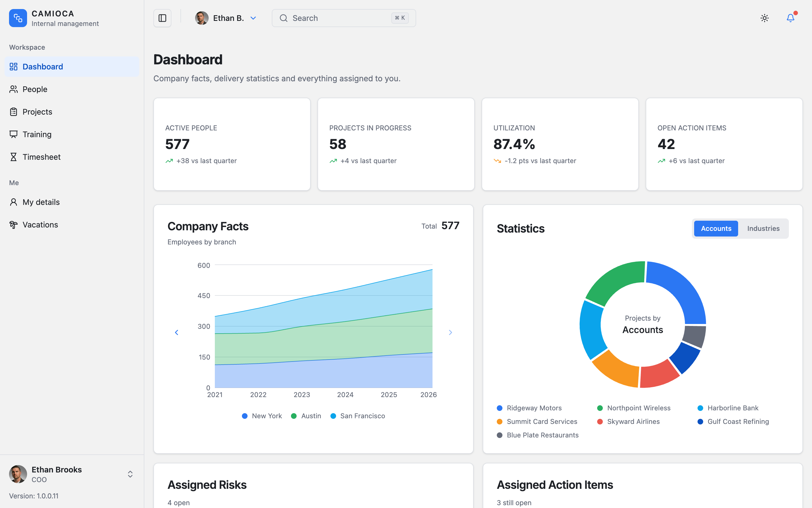Click the Projects clipboard icon
Screen dimensions: 812x508
tap(14, 111)
